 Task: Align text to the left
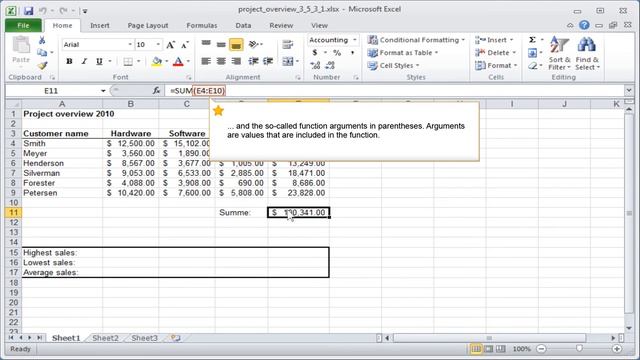click(206, 61)
